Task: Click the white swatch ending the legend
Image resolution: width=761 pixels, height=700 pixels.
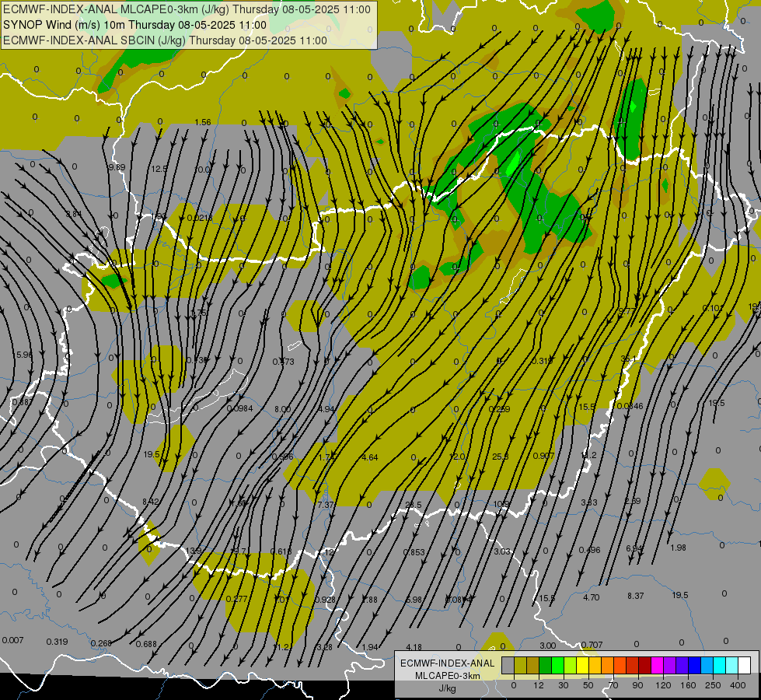Action: point(745,665)
